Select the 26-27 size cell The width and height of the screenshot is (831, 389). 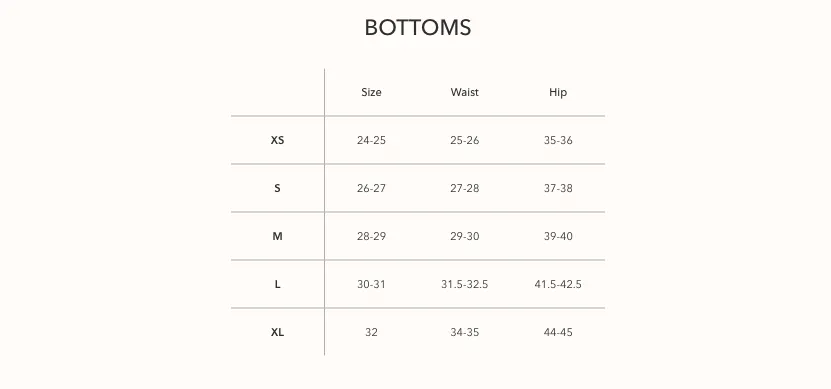tap(371, 188)
